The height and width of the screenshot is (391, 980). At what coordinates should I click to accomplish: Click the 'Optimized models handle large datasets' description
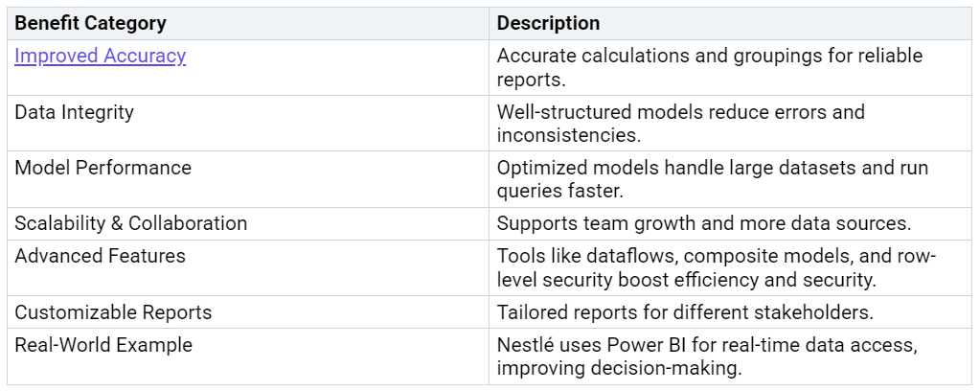click(713, 179)
